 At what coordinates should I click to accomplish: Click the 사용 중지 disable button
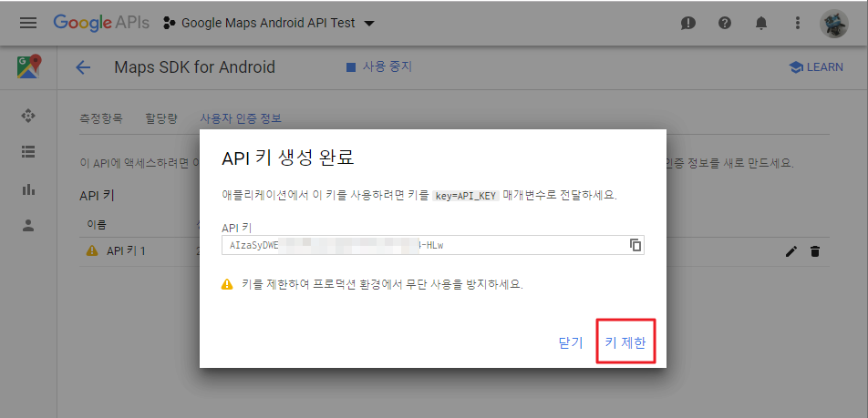(379, 66)
